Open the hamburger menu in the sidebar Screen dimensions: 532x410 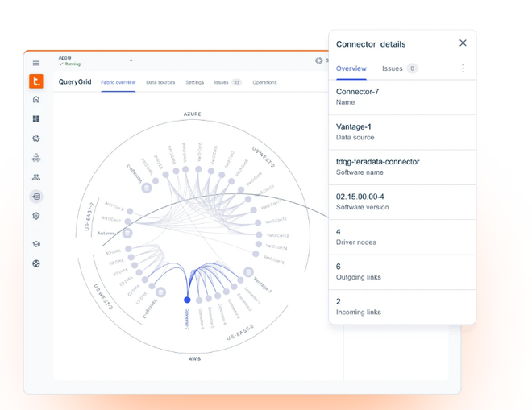[x=36, y=63]
